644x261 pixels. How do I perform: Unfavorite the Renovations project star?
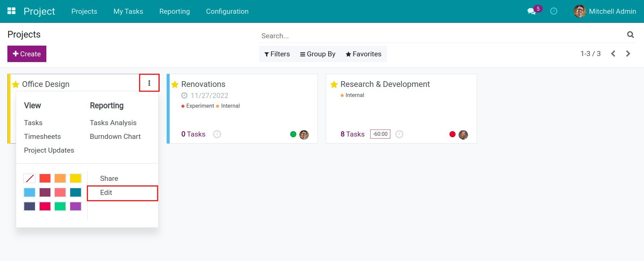click(175, 85)
